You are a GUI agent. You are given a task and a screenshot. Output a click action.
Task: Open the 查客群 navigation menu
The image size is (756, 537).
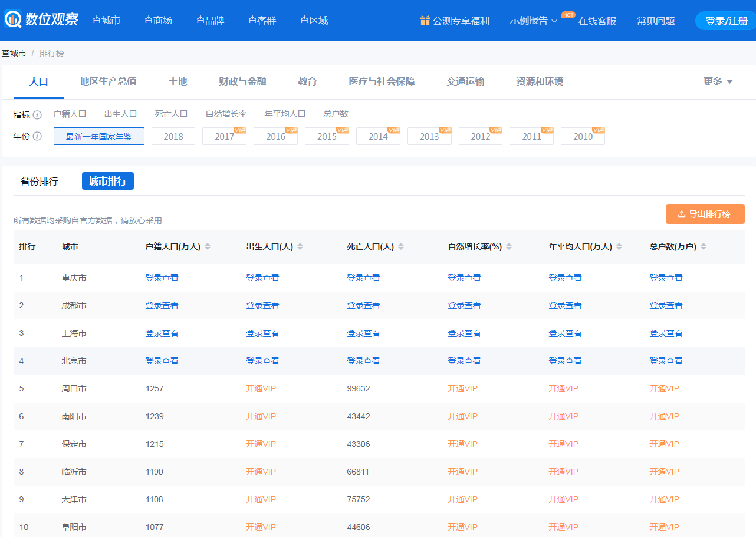click(262, 20)
